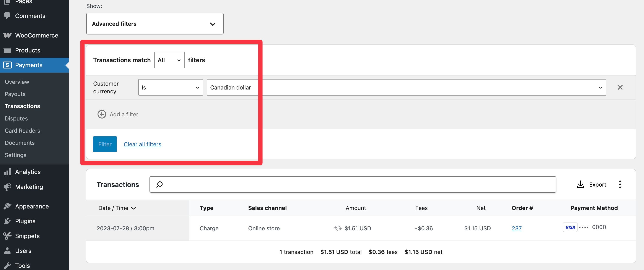Click the Net column header

(x=481, y=208)
